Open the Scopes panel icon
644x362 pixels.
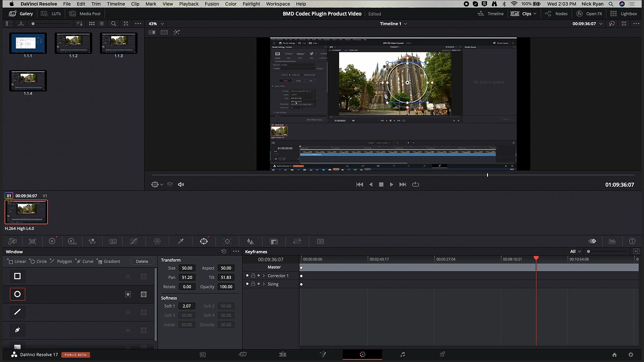[x=612, y=241]
